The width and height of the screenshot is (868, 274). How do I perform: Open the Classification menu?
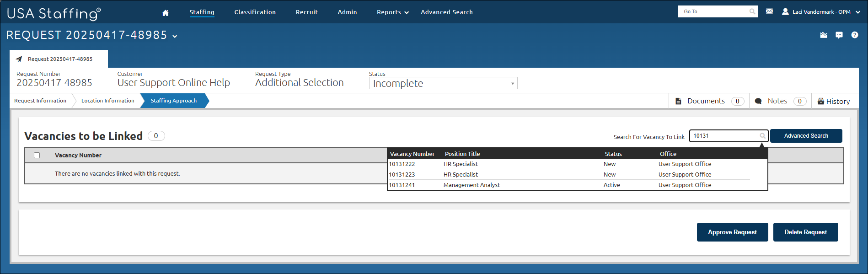[x=255, y=12]
